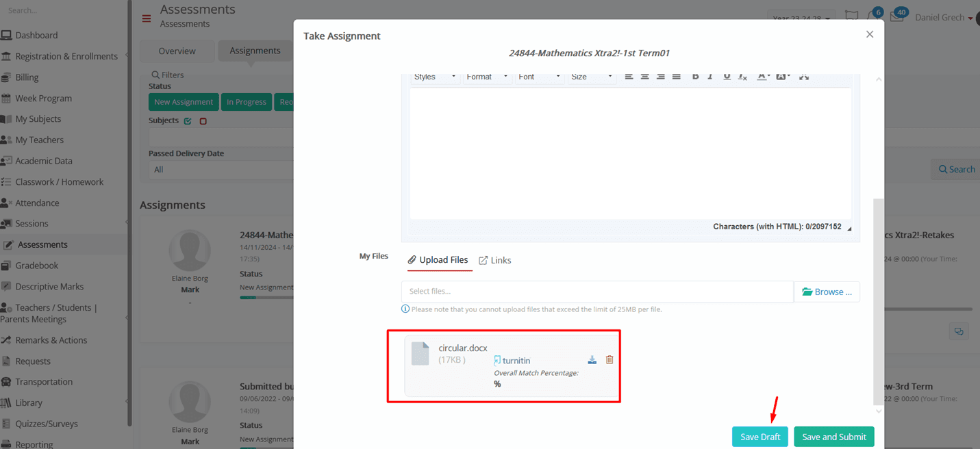
Task: Maximize the text editor
Action: tap(804, 77)
